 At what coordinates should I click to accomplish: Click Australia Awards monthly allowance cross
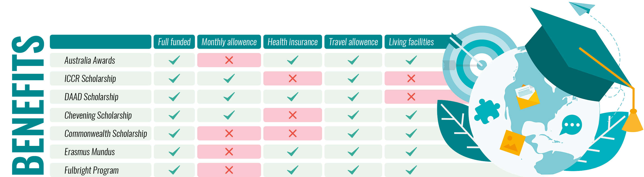pyautogui.click(x=229, y=60)
